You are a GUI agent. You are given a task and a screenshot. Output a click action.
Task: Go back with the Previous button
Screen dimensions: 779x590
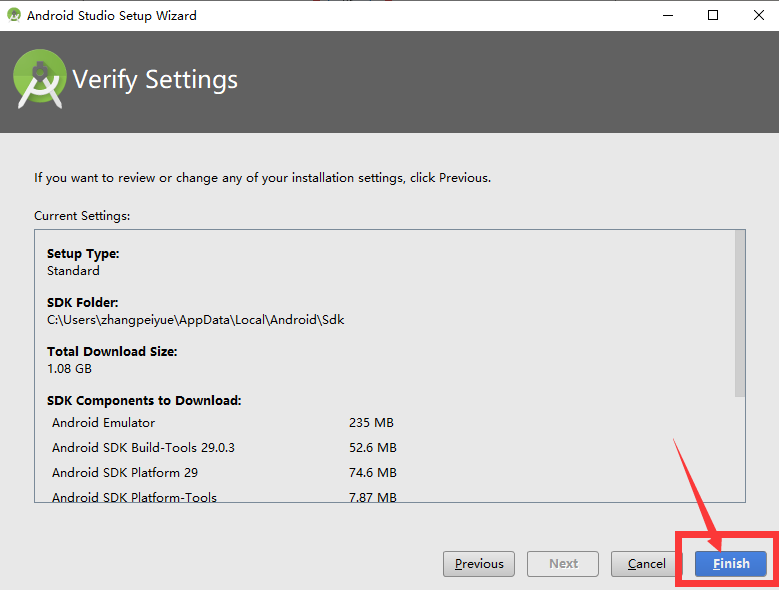[x=479, y=564]
